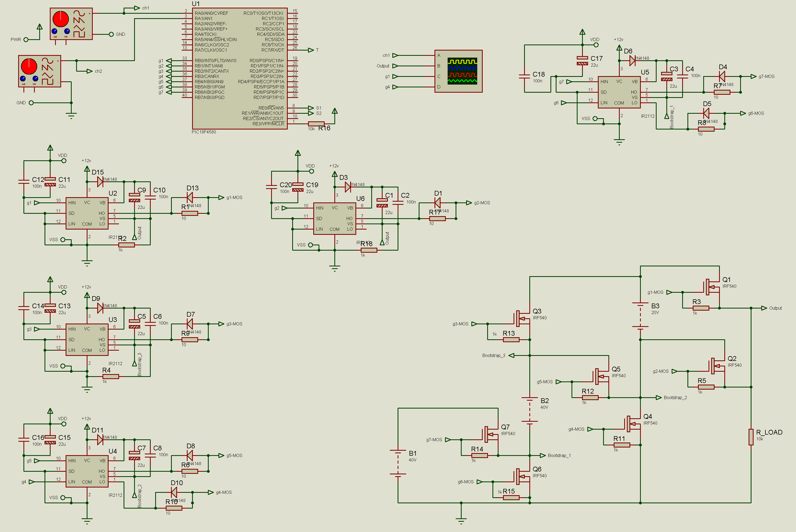Select battery B1 40V symbol
This screenshot has width=796, height=532.
(x=398, y=463)
